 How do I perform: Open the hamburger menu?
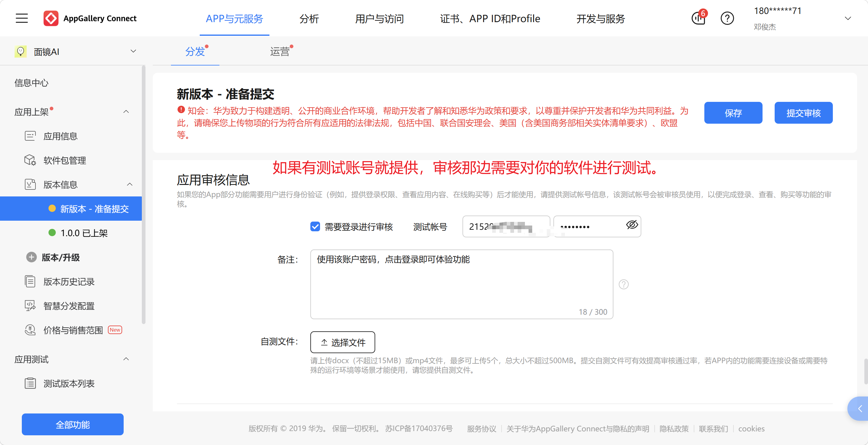coord(22,18)
